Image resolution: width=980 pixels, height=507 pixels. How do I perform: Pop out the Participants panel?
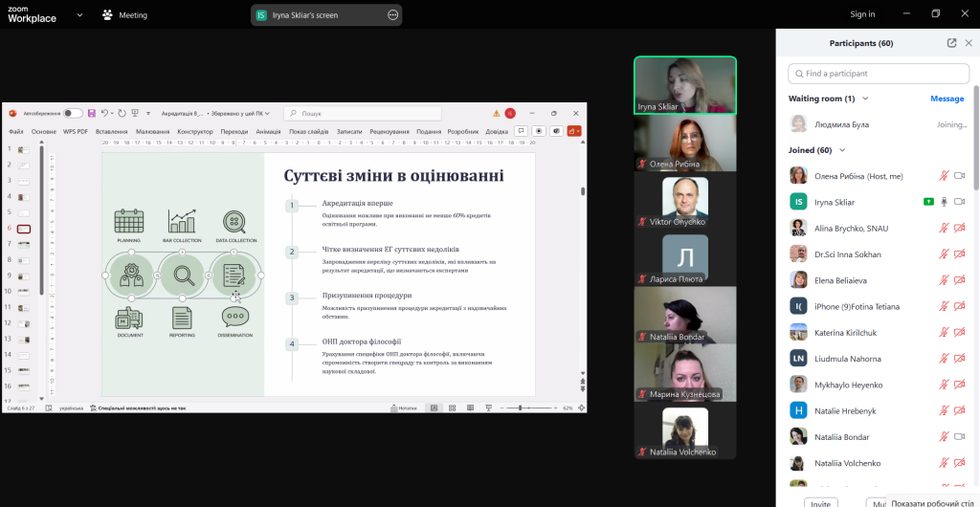click(951, 43)
